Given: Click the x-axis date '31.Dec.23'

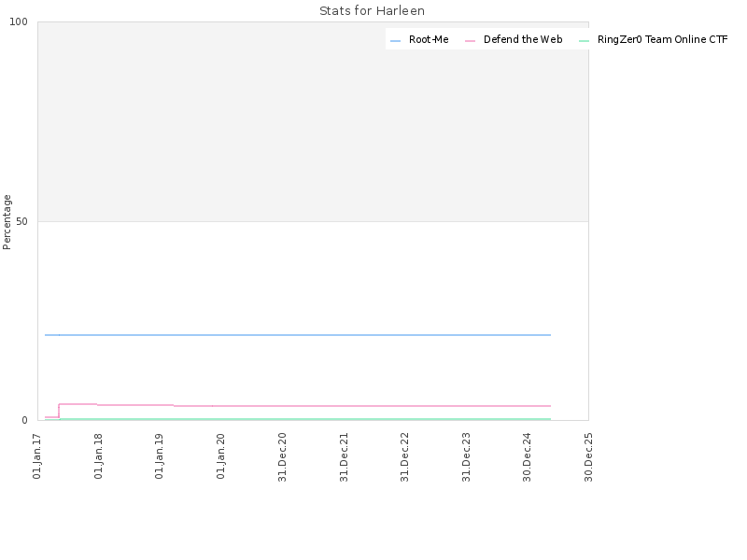Looking at the screenshot, I should [x=466, y=457].
